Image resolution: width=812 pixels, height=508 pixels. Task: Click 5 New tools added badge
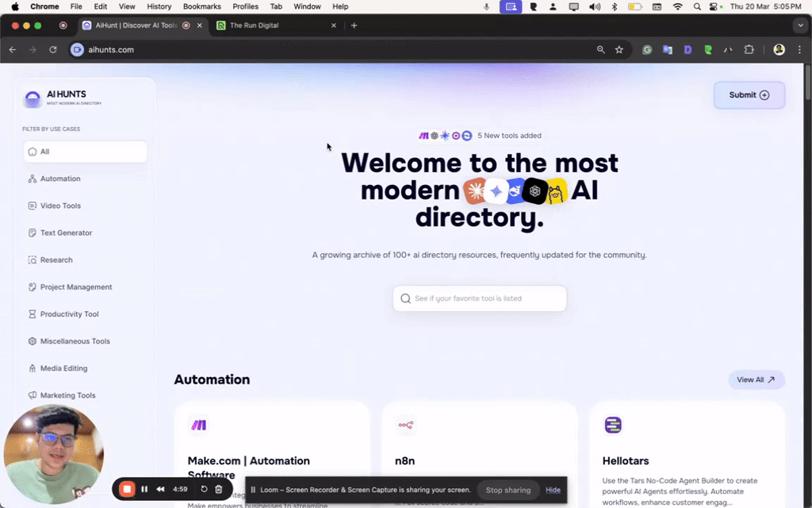pyautogui.click(x=480, y=135)
